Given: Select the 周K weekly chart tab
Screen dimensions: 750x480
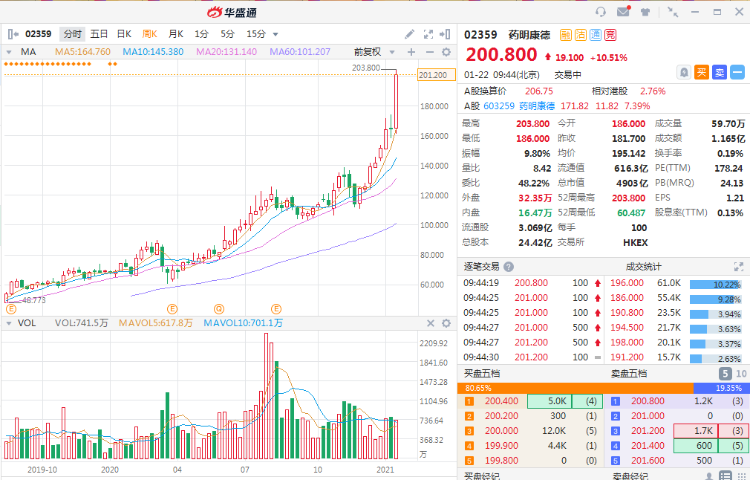Looking at the screenshot, I should [150, 34].
